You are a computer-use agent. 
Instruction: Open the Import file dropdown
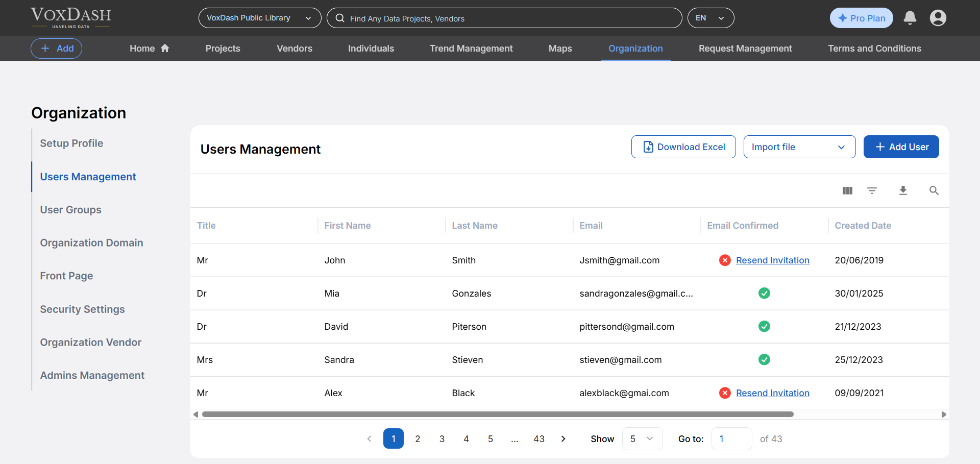click(799, 146)
